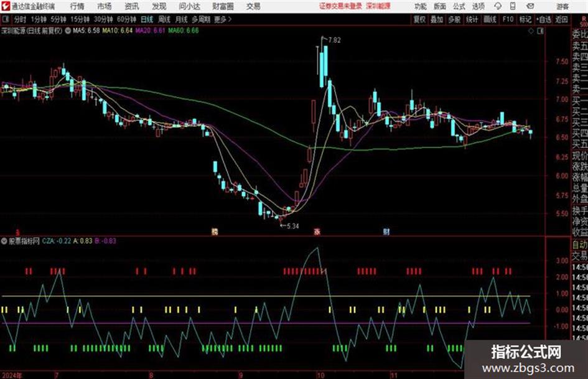Open the 功能 menu
The width and height of the screenshot is (588, 379).
421,6
